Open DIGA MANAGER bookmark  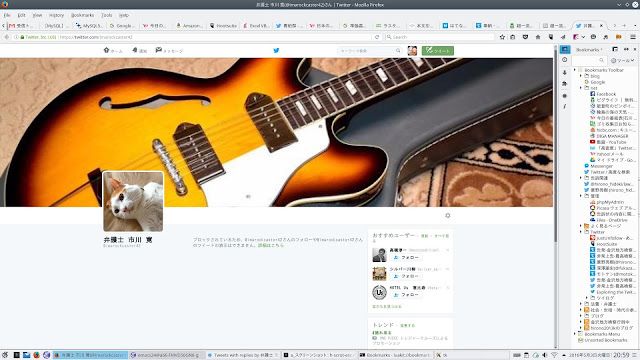point(609,136)
